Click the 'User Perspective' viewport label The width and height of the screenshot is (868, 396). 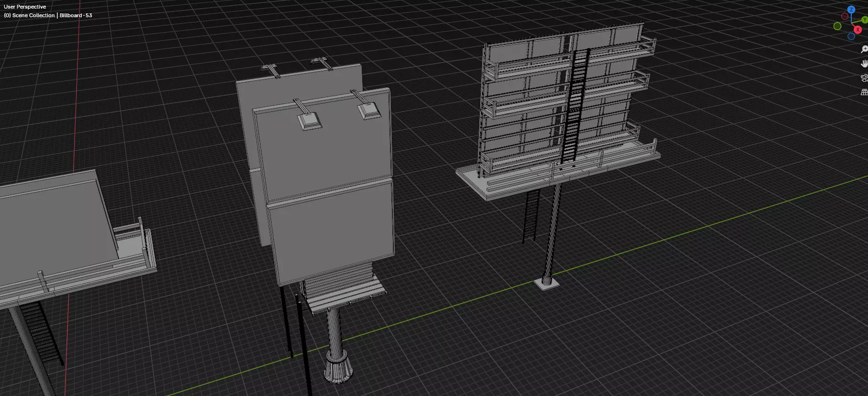pyautogui.click(x=25, y=7)
